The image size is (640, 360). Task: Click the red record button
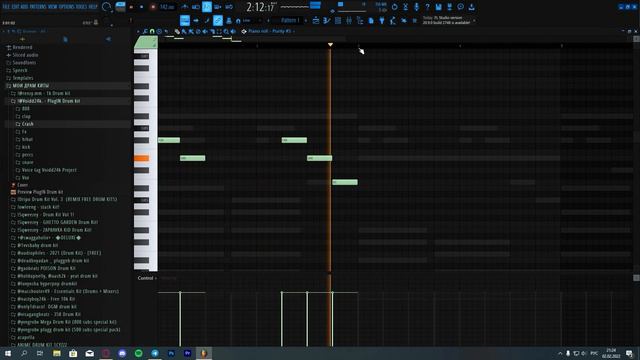click(x=153, y=7)
